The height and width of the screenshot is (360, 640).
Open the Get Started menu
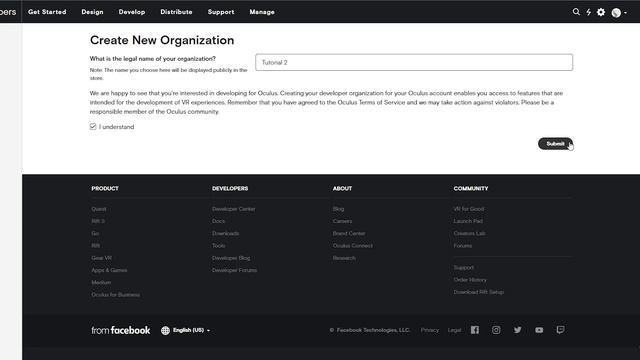47,12
